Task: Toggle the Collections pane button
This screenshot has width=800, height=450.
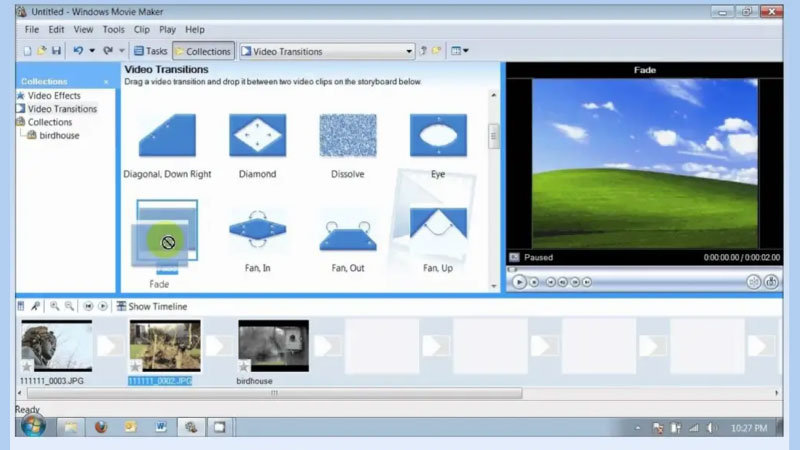Action: (x=203, y=51)
